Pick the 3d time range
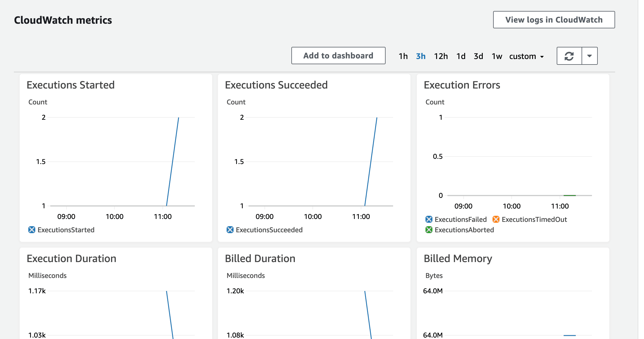This screenshot has height=339, width=644. point(478,56)
